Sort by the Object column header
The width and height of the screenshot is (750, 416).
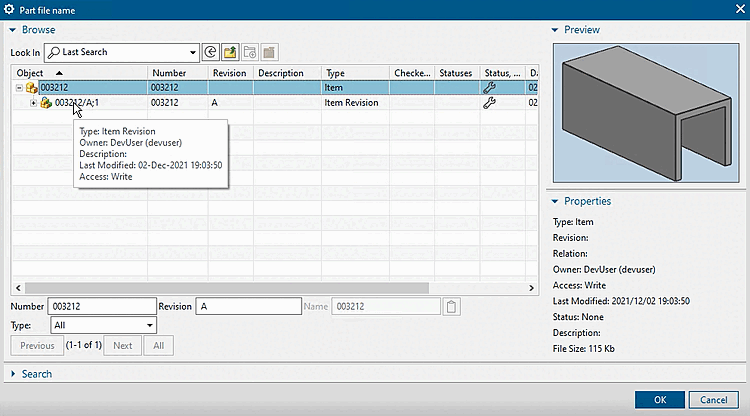pyautogui.click(x=79, y=73)
